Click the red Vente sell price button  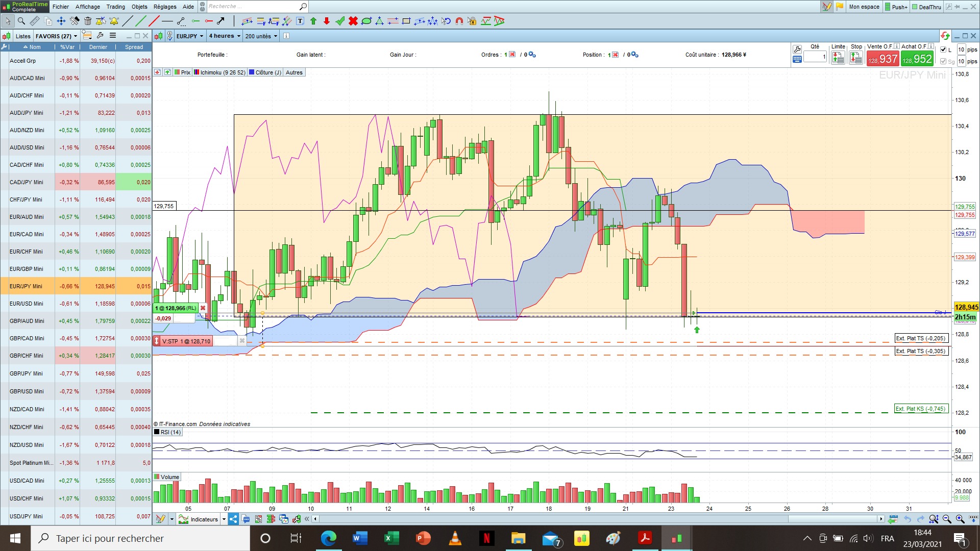point(883,59)
